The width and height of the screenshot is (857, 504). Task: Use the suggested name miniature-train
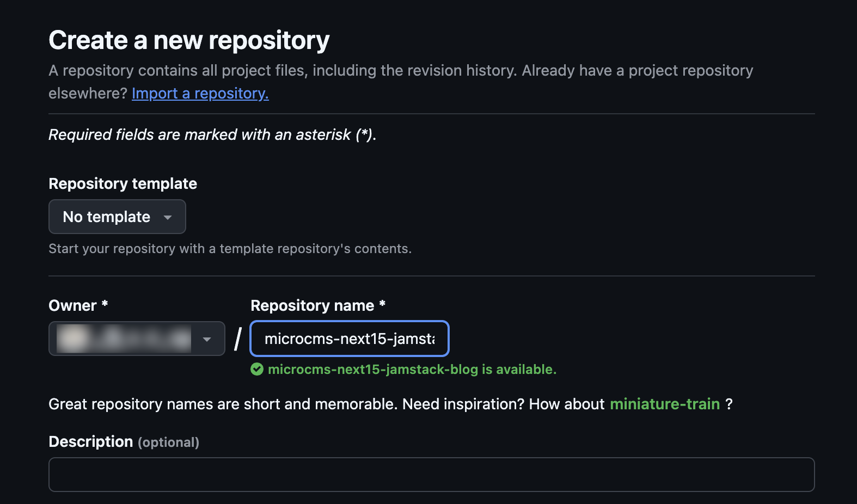664,404
